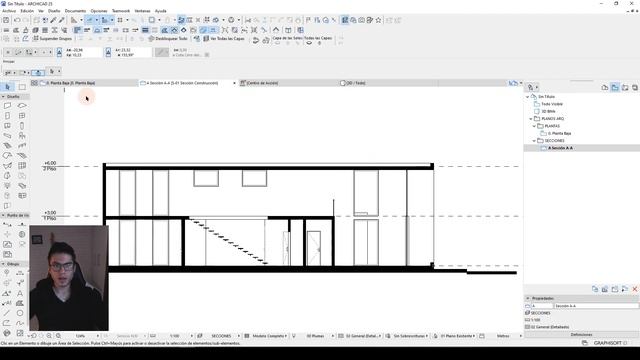Select the Spline curve tool
Screen dimensions: 640x360
20,323
